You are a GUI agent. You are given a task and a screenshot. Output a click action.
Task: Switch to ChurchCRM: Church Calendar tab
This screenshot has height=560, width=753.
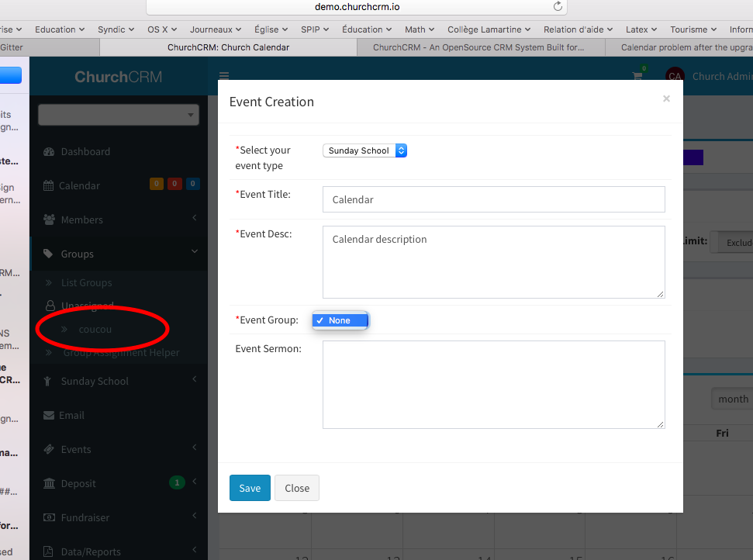(x=228, y=47)
